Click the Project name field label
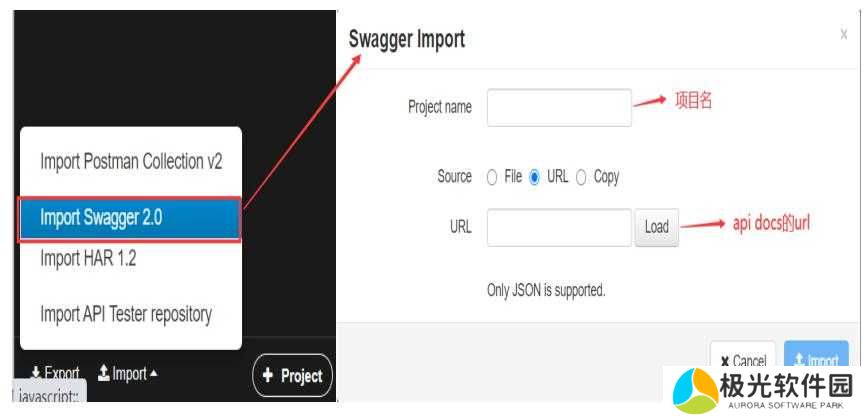The width and height of the screenshot is (863, 416). [439, 107]
